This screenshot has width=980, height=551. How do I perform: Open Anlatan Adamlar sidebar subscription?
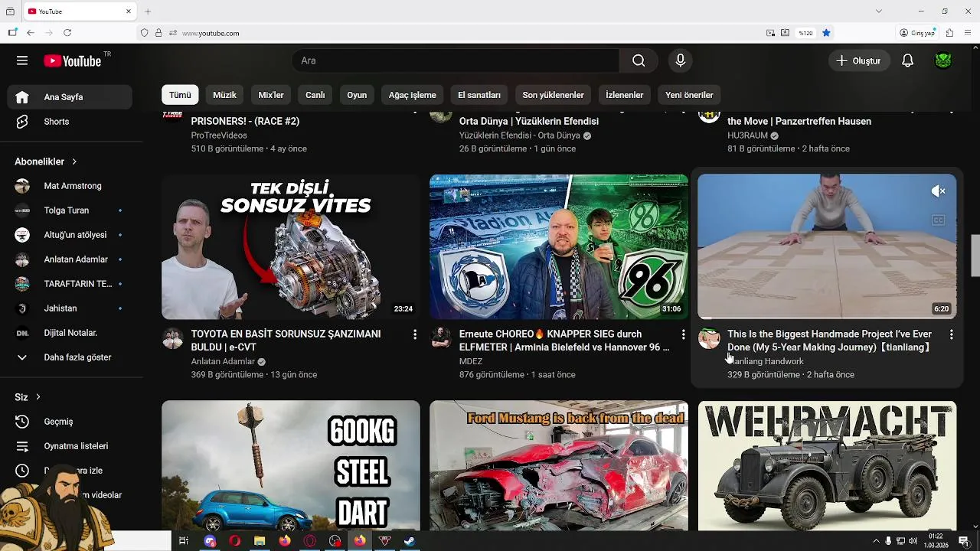click(x=70, y=259)
